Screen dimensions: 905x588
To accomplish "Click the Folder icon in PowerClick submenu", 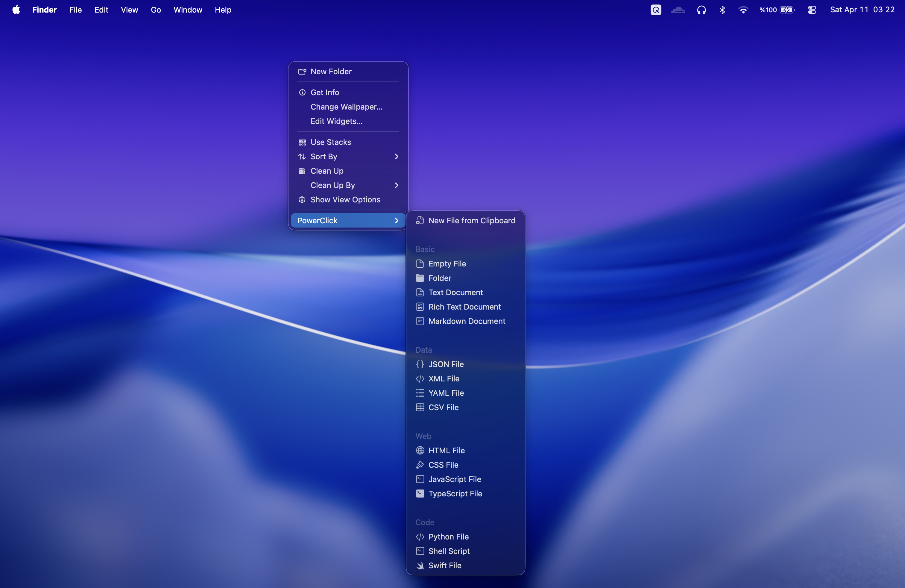I will tap(420, 278).
